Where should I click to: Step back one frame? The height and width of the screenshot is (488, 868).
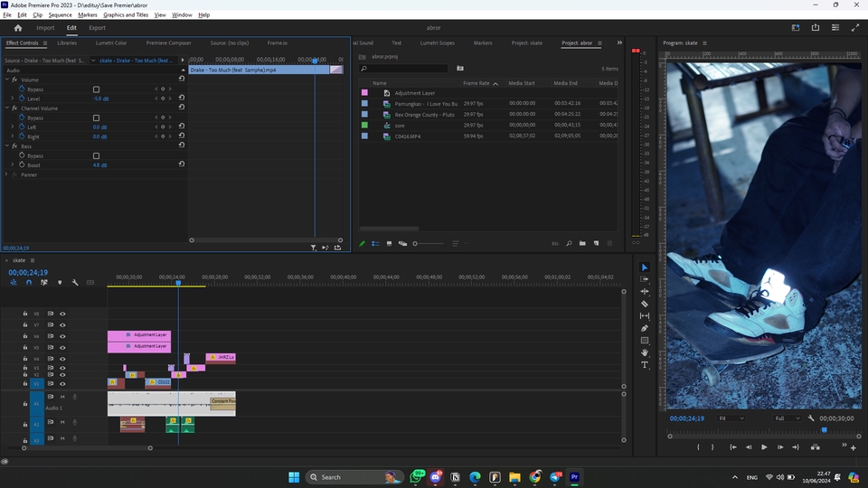pyautogui.click(x=749, y=447)
